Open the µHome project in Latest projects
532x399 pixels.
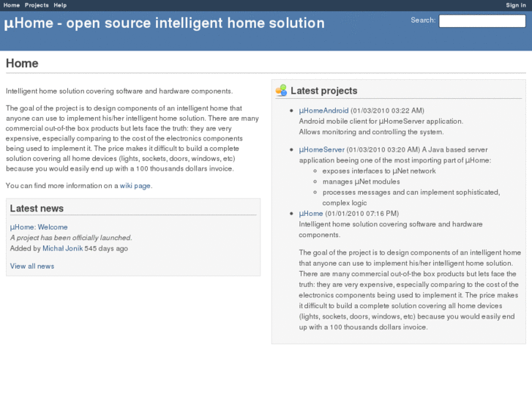pos(311,214)
